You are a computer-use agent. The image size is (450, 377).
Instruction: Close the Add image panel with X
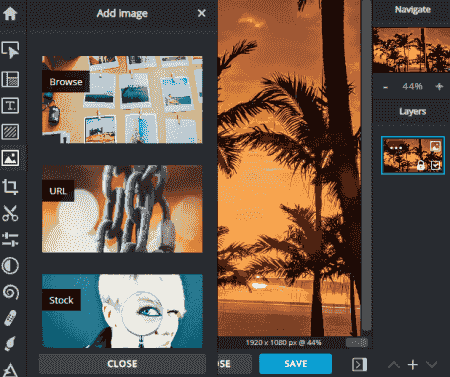click(x=201, y=13)
